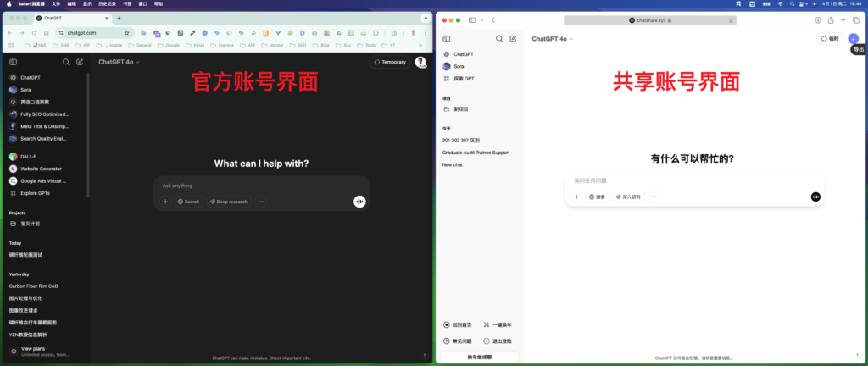The height and width of the screenshot is (366, 868).
Task: Open the more options ellipsis in dark input box
Action: coord(260,202)
